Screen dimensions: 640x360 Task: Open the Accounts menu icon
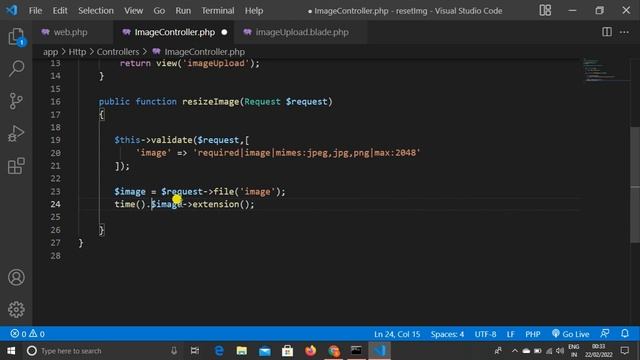(16, 277)
